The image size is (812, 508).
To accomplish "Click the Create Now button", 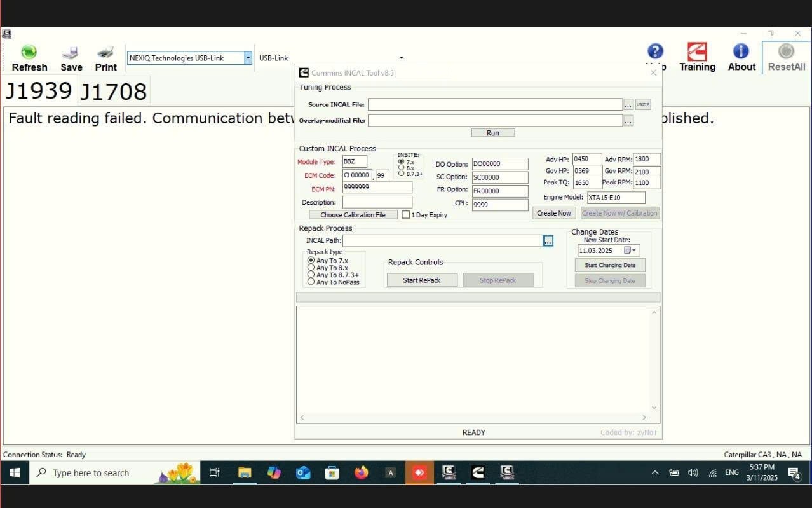I will coord(554,213).
